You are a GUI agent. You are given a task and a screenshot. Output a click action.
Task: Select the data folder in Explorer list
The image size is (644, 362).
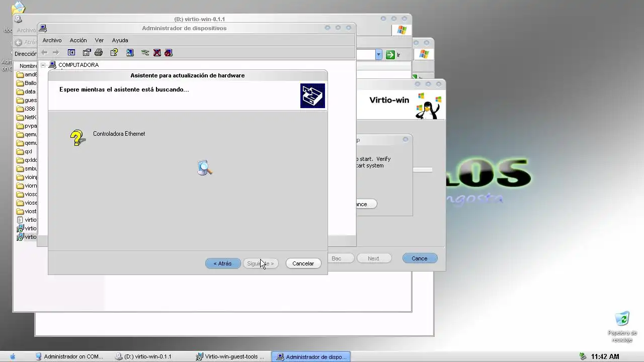[x=26, y=92]
